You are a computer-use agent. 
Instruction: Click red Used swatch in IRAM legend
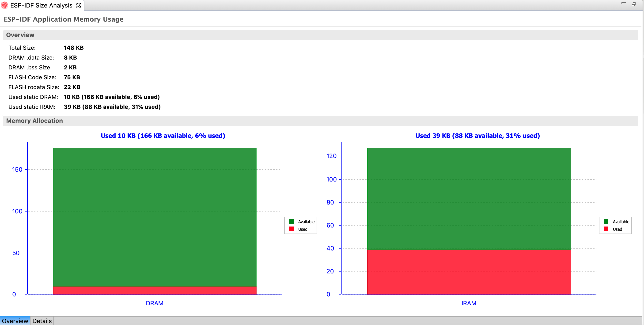[x=606, y=229]
